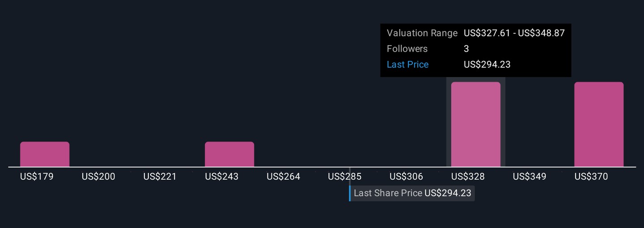Click the valuation bar above US$243
Viewport: 644px width, 228px height.
coord(229,154)
